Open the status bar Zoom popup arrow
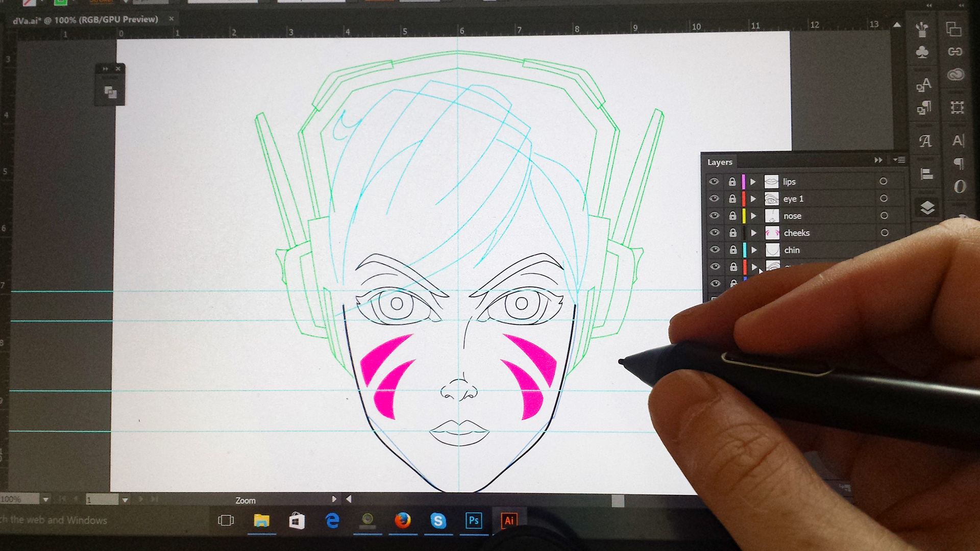 coord(334,499)
